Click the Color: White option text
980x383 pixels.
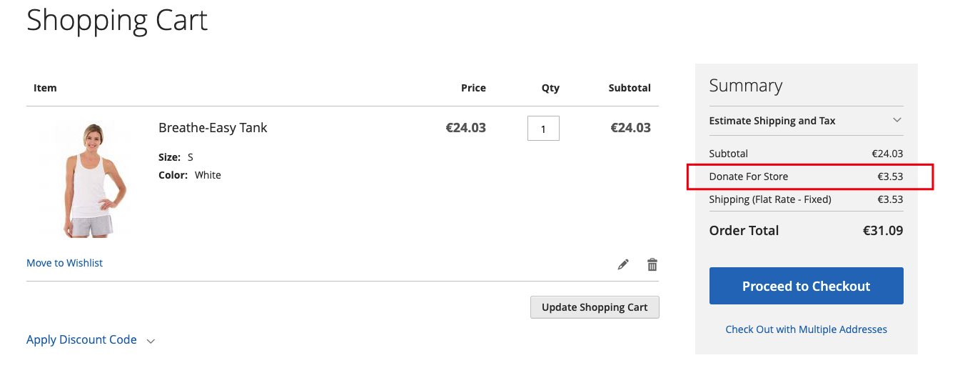click(x=190, y=175)
